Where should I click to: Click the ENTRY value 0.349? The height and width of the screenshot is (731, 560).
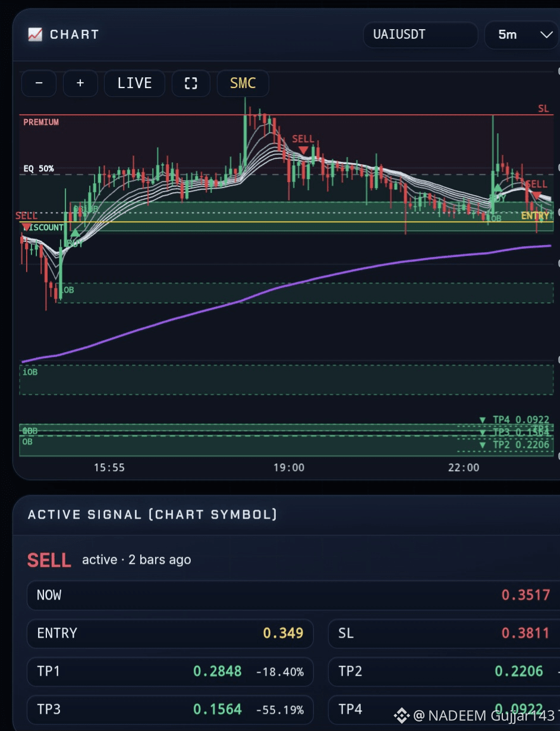coord(284,633)
